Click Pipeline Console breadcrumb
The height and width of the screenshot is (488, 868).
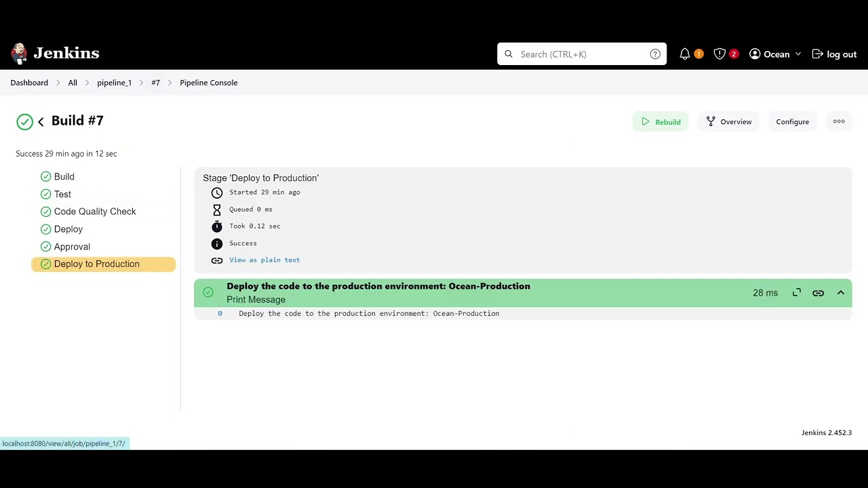209,83
